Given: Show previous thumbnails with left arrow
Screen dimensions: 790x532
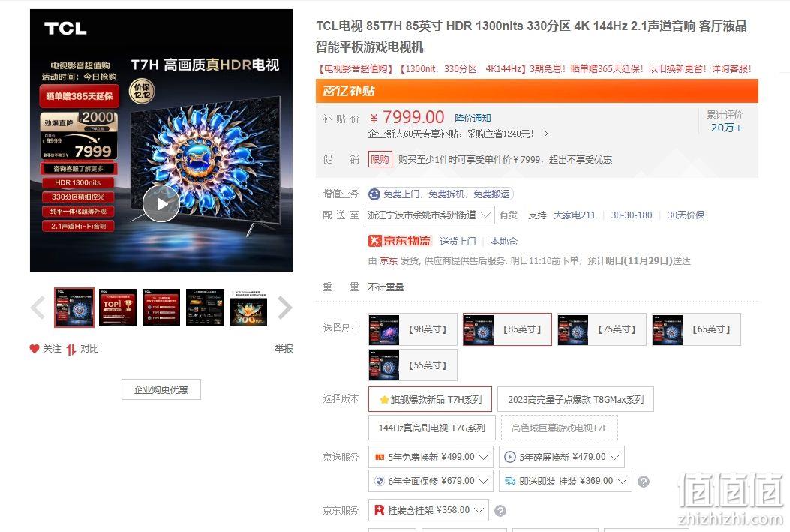Looking at the screenshot, I should [38, 308].
